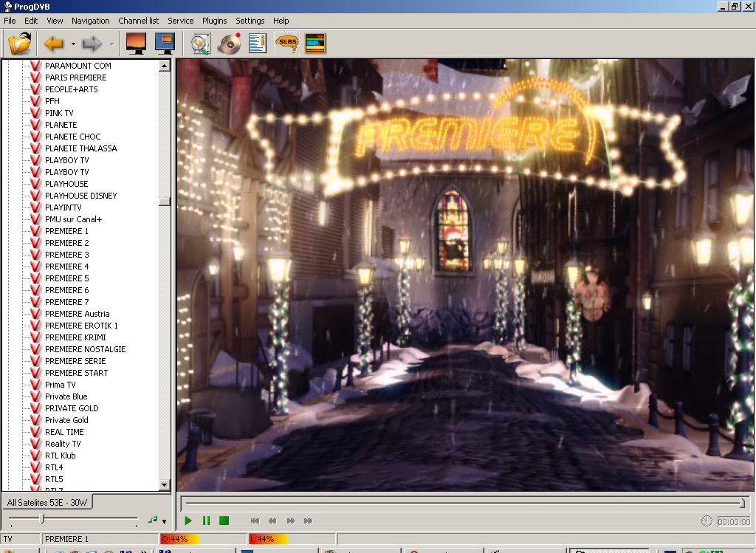The image size is (756, 553).
Task: Toggle subtitles with the SUBS icon
Action: 287,43
